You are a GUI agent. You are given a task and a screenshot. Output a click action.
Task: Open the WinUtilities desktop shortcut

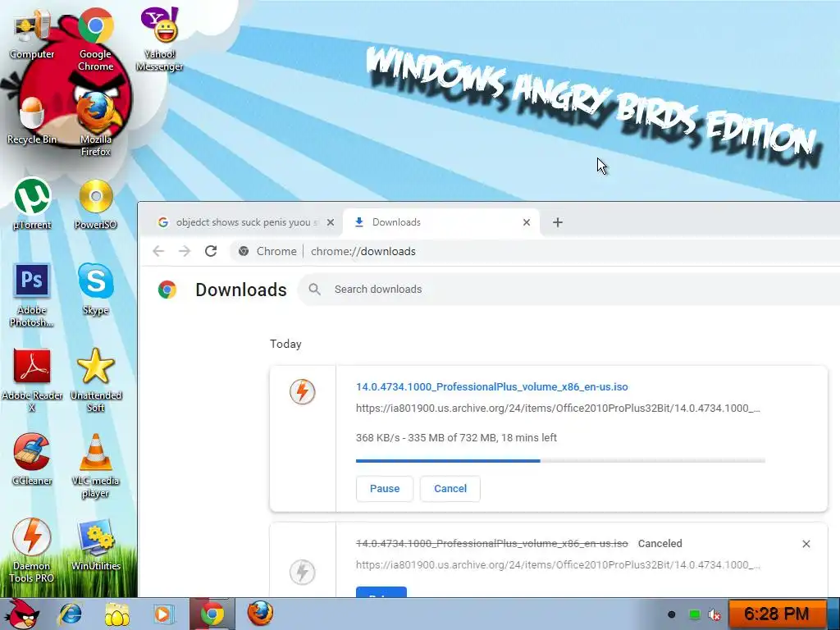point(95,546)
